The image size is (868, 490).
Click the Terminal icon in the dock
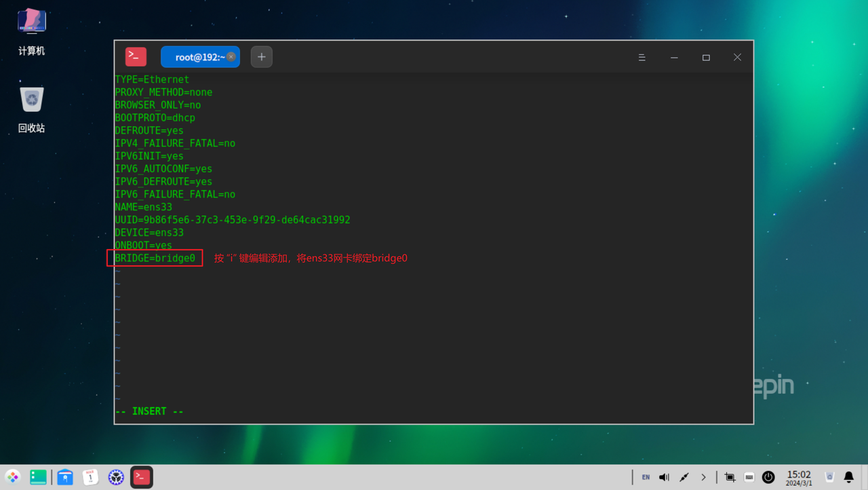click(x=142, y=477)
